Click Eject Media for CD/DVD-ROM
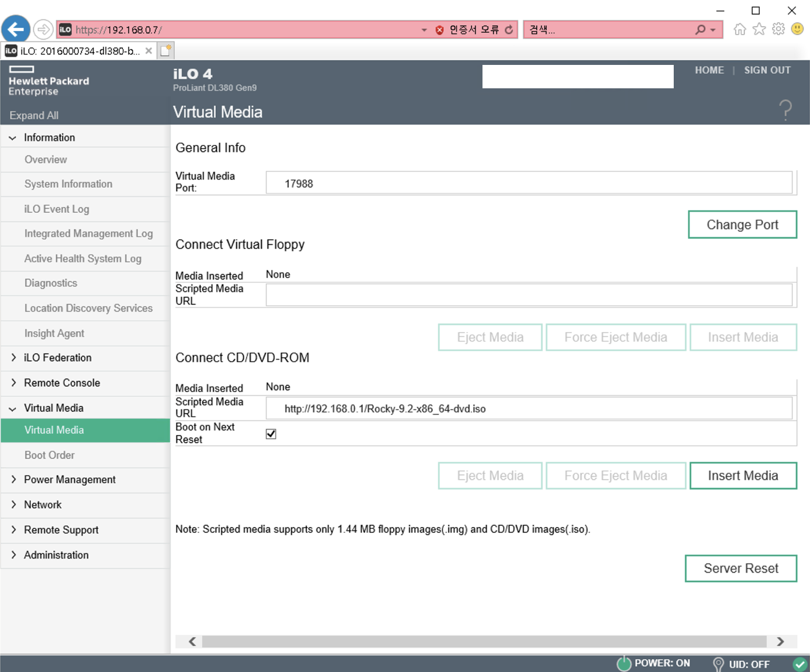Image resolution: width=810 pixels, height=672 pixels. tap(490, 475)
